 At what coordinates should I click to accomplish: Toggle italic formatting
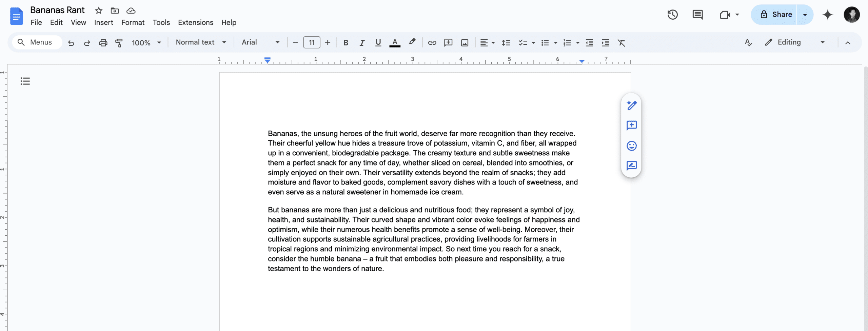tap(362, 43)
